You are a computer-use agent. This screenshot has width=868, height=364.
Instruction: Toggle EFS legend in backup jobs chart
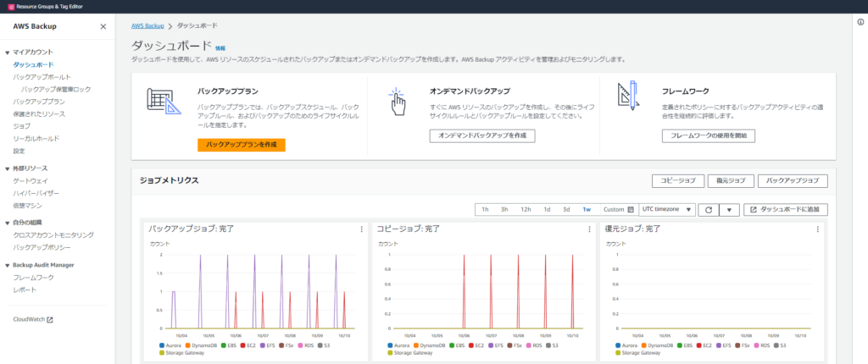(x=267, y=345)
